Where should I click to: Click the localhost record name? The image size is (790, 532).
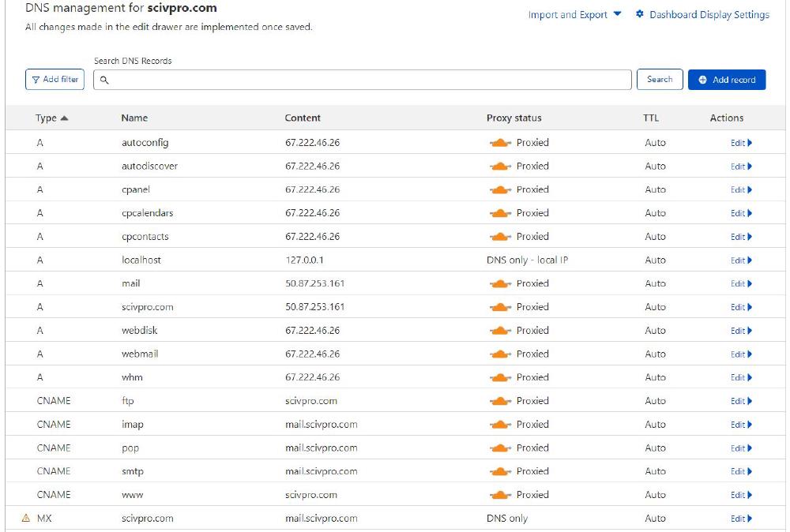coord(141,260)
